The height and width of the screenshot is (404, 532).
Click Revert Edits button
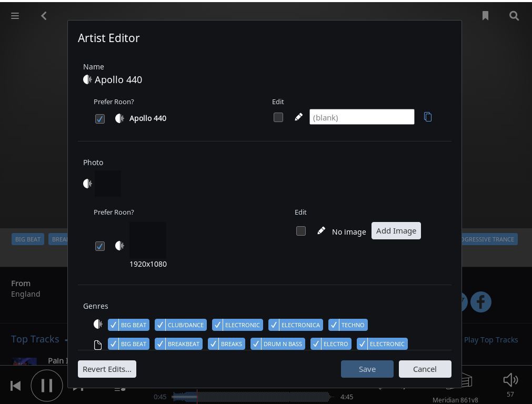pos(107,369)
